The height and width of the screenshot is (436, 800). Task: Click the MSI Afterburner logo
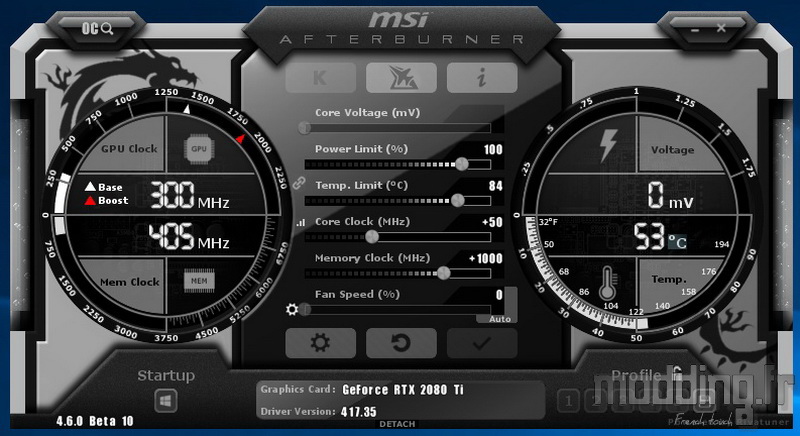pyautogui.click(x=402, y=28)
